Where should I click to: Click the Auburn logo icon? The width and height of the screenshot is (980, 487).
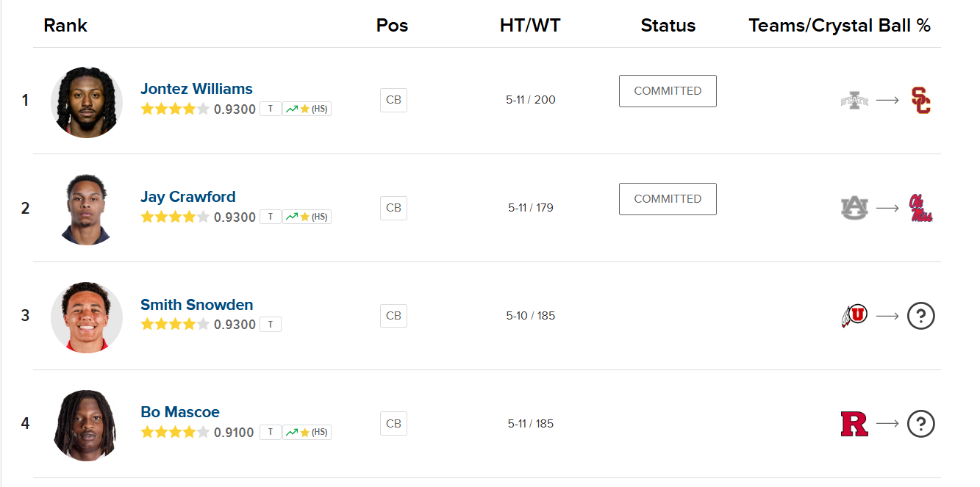point(854,208)
